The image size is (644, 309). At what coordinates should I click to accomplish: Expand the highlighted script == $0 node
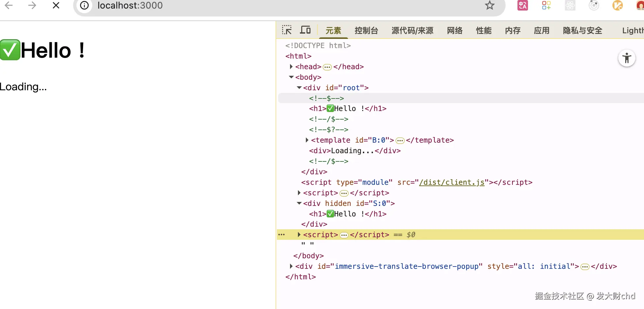(299, 235)
